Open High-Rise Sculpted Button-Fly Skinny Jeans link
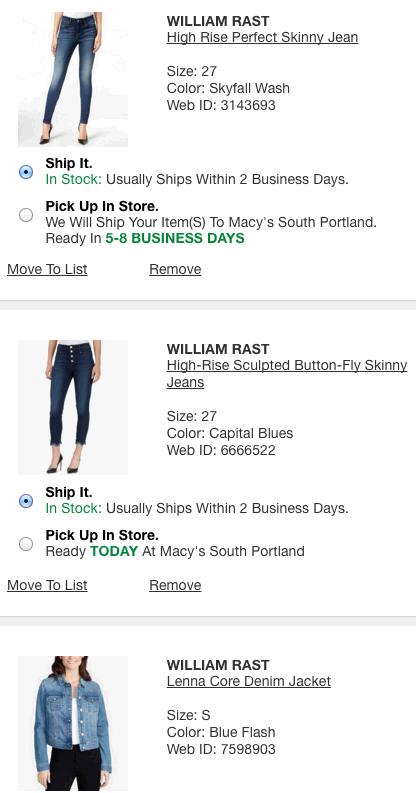Image resolution: width=416 pixels, height=793 pixels. coord(287,374)
